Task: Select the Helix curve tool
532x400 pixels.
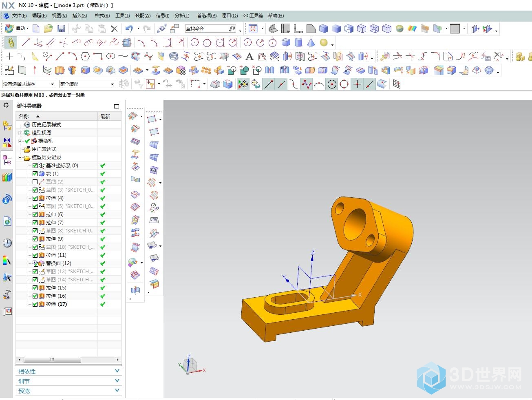Action: tap(174, 56)
